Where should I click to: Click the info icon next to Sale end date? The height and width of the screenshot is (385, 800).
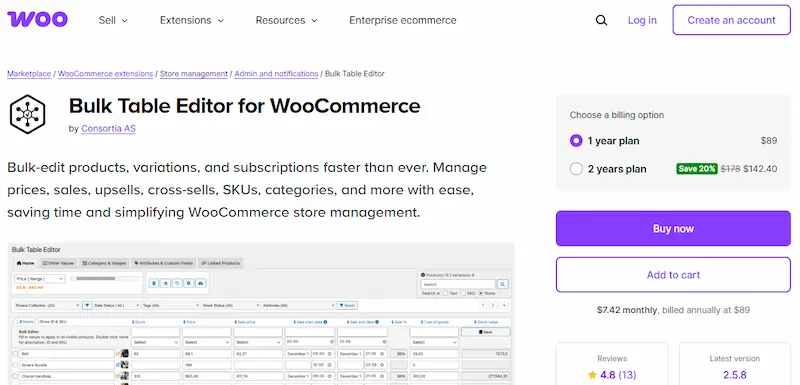click(x=378, y=322)
